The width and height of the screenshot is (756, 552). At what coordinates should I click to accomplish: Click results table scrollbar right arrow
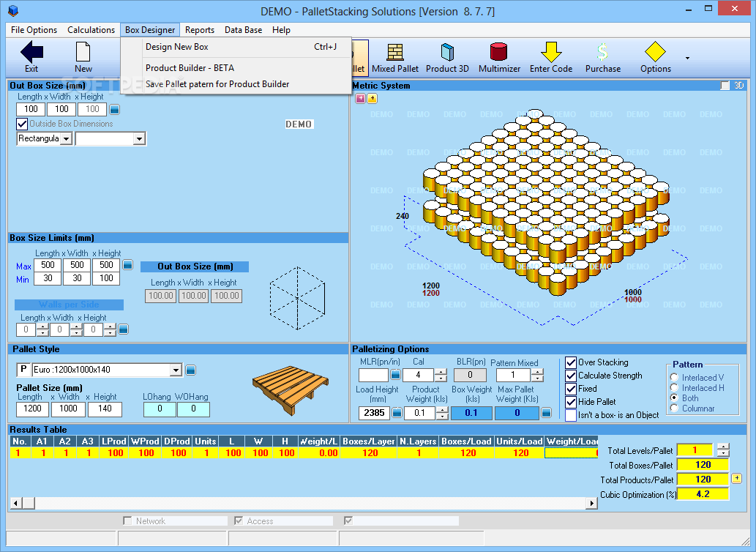(x=591, y=503)
